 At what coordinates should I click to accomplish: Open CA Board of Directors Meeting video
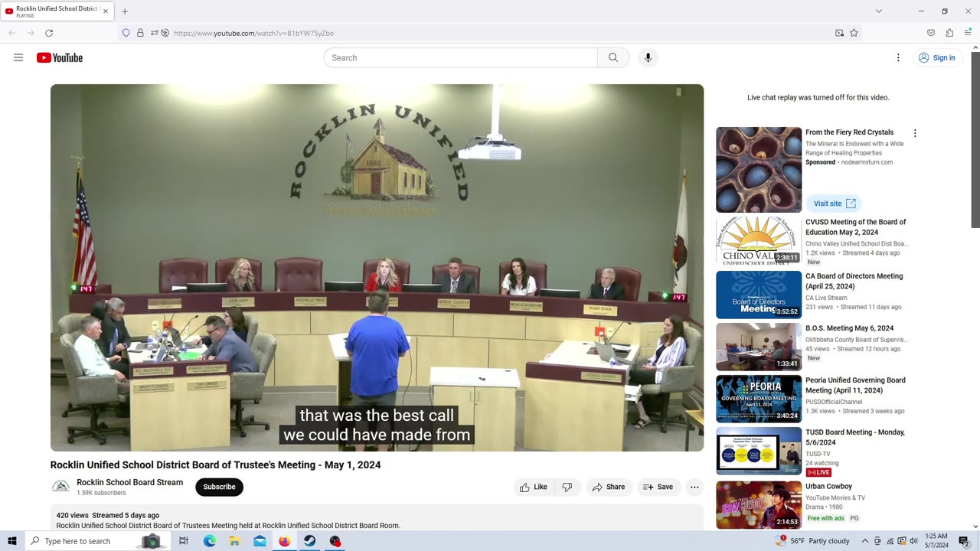854,281
